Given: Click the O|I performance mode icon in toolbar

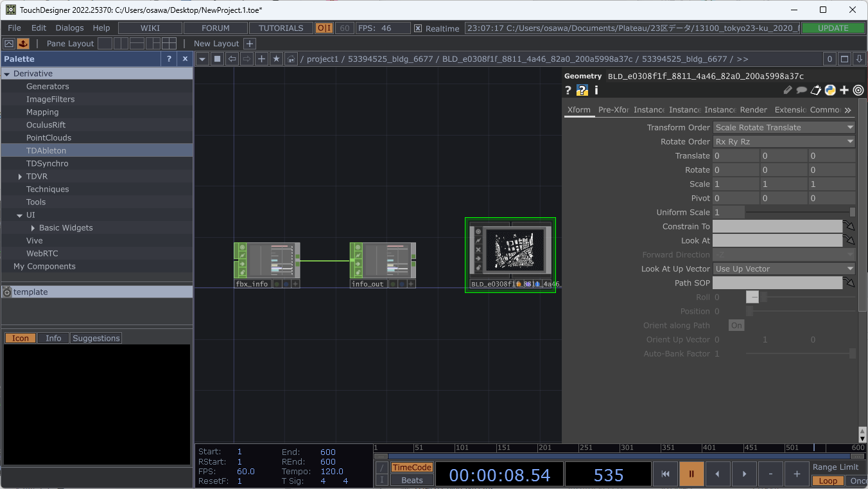Looking at the screenshot, I should [325, 28].
